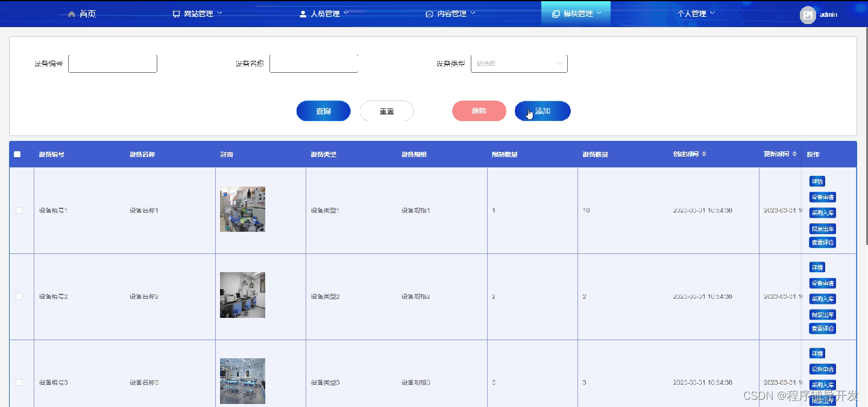868x407 pixels.
Task: Check the checkbox for row 设备编号2
Action: [x=19, y=297]
